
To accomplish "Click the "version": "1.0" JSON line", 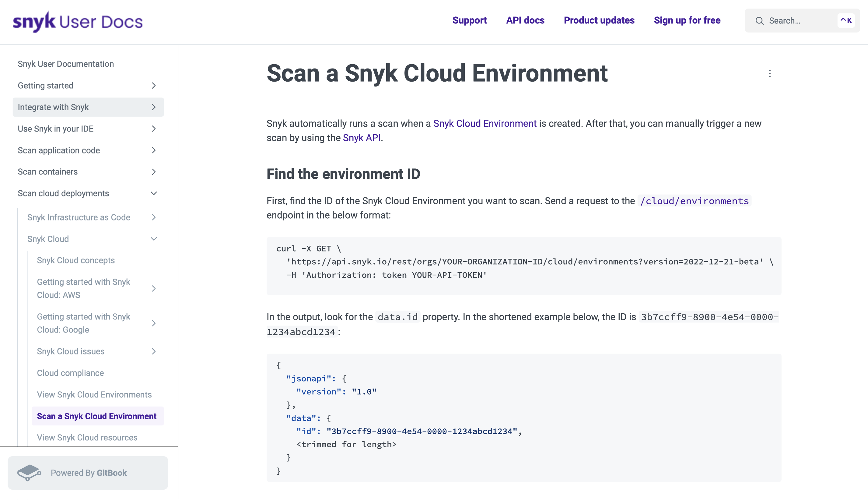I will (336, 392).
